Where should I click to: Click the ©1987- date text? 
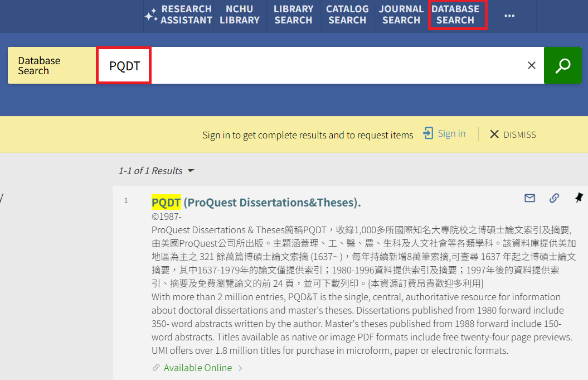pyautogui.click(x=167, y=217)
